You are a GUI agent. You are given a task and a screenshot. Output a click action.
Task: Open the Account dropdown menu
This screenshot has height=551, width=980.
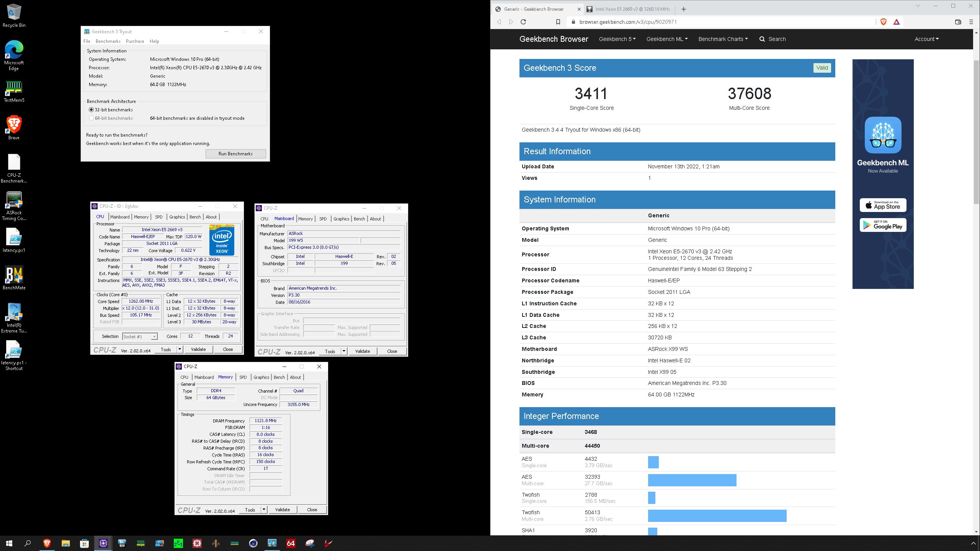pyautogui.click(x=926, y=39)
